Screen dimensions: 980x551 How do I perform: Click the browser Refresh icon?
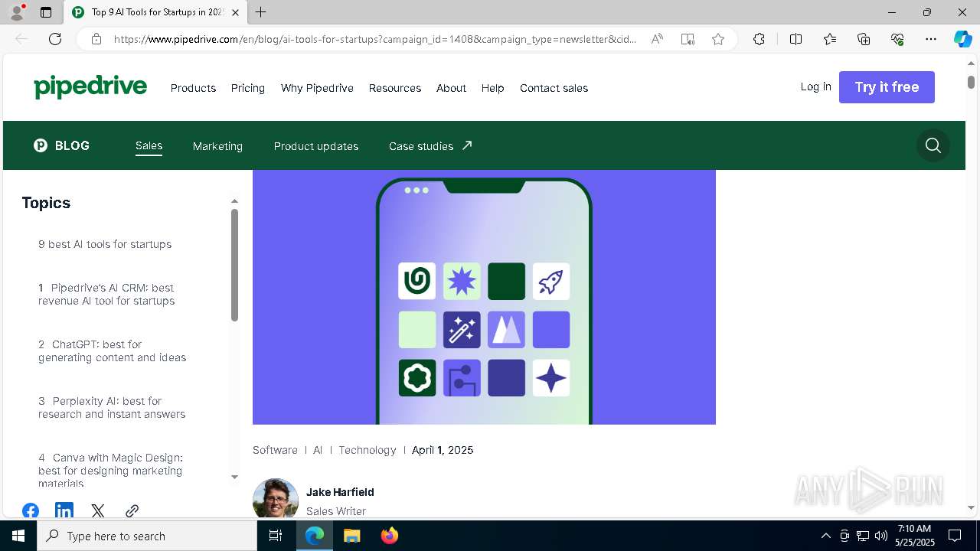coord(55,39)
